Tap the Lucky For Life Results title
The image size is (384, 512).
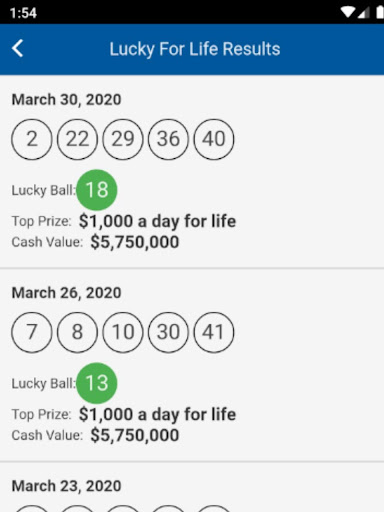(x=195, y=49)
